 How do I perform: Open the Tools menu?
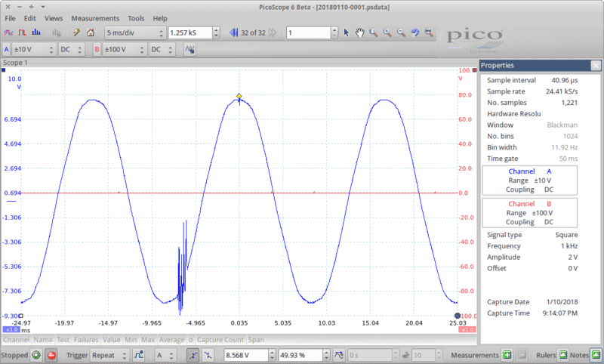click(x=136, y=17)
